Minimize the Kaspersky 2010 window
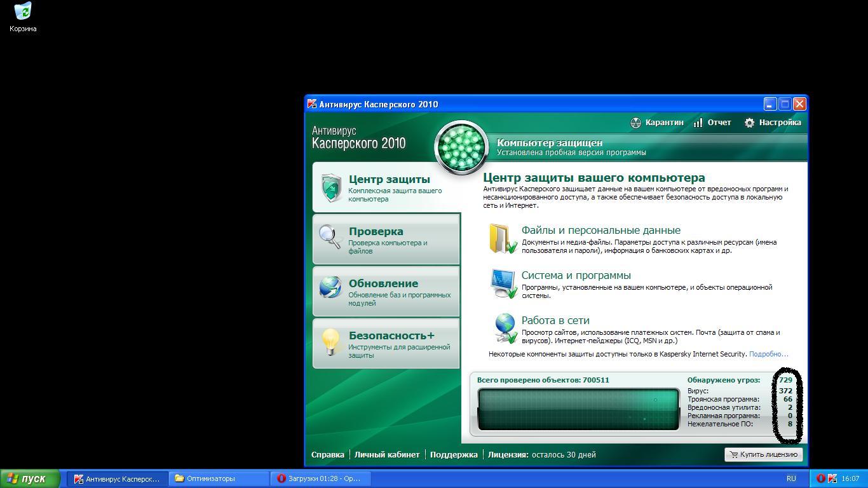The height and width of the screenshot is (488, 868). coord(770,104)
